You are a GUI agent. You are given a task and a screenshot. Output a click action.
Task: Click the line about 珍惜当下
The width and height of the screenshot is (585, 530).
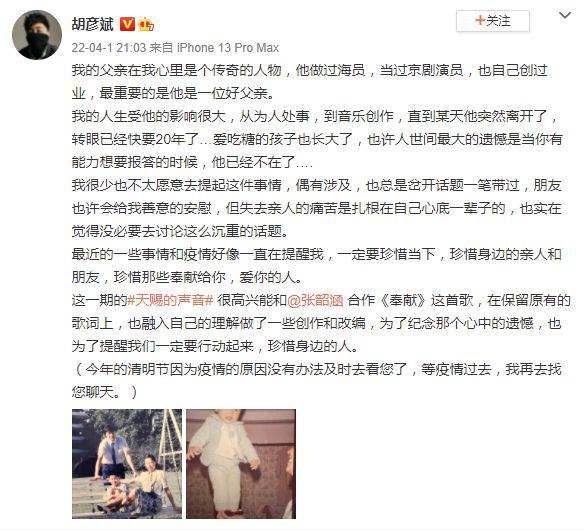316,254
